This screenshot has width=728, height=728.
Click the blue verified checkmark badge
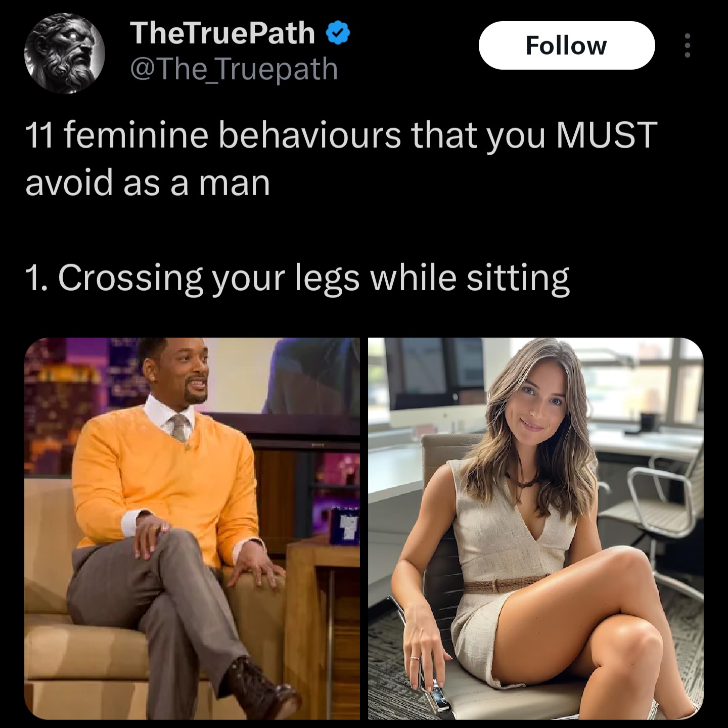click(x=338, y=33)
